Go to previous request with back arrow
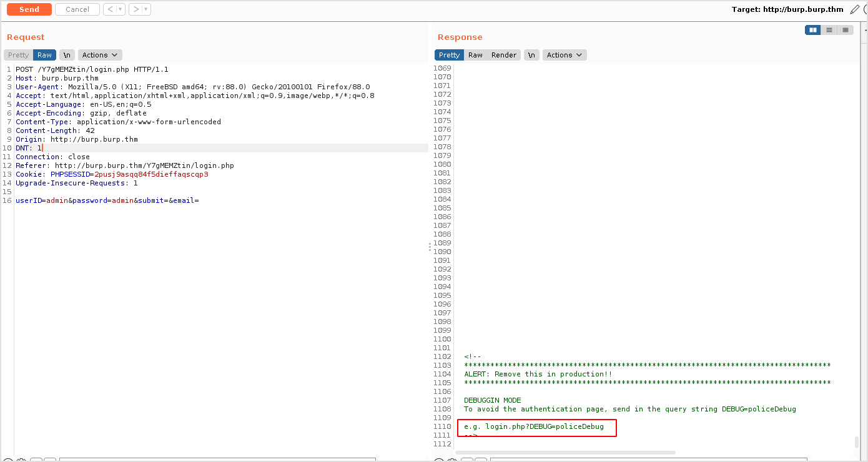 pyautogui.click(x=109, y=9)
